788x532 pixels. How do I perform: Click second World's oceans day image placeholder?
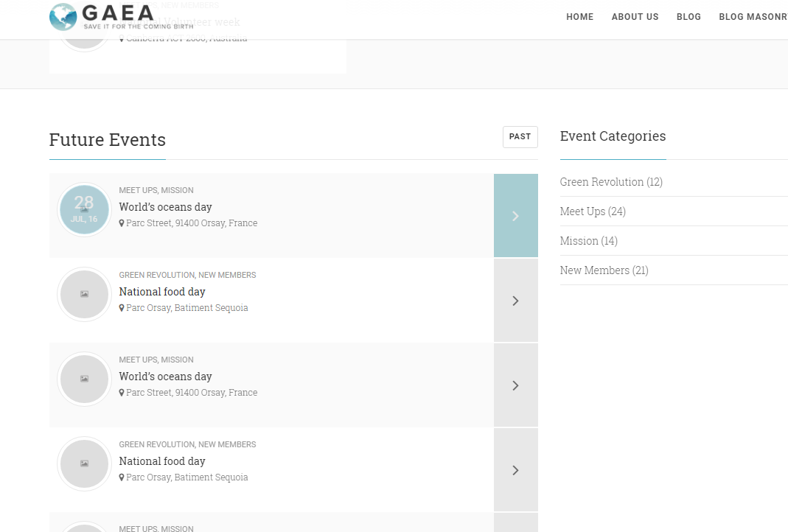pos(84,379)
